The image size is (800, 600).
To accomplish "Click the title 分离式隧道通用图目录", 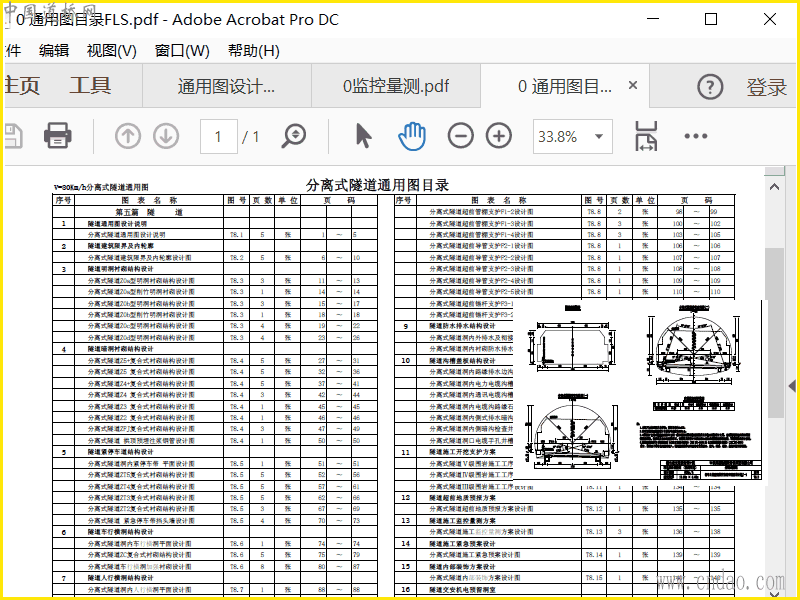I will pyautogui.click(x=377, y=185).
